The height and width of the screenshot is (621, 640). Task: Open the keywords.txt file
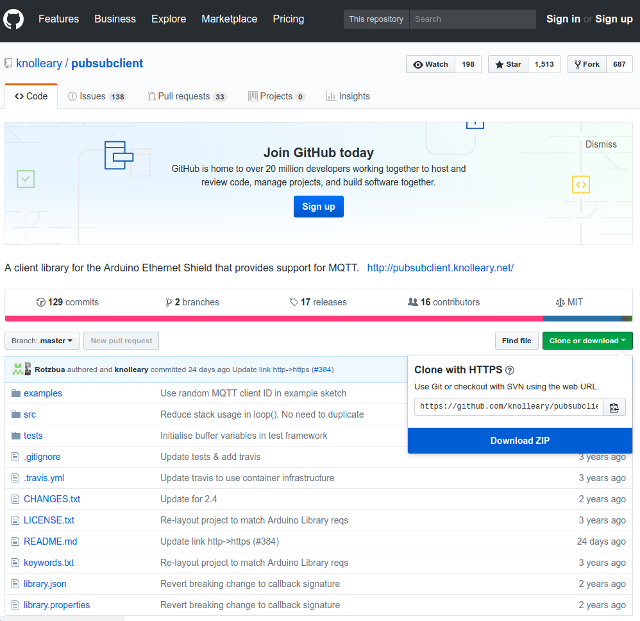pyautogui.click(x=49, y=563)
